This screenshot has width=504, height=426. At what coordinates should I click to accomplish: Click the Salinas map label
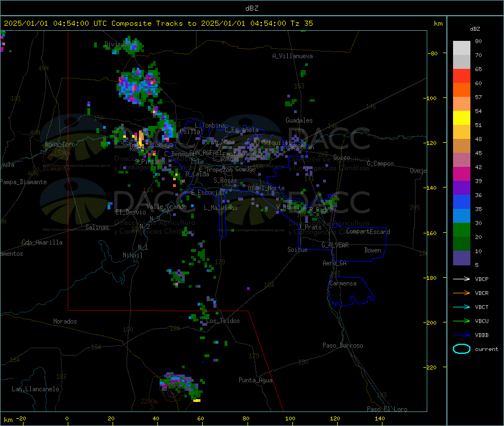[97, 227]
